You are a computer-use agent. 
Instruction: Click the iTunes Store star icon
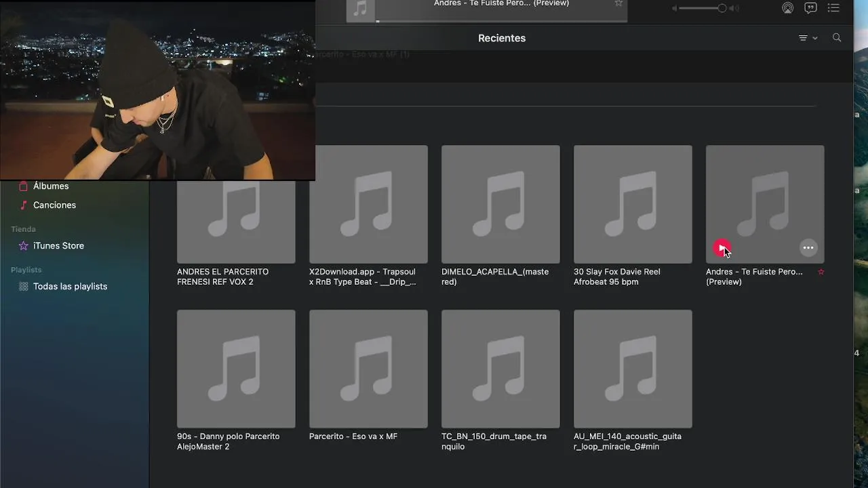pos(24,245)
